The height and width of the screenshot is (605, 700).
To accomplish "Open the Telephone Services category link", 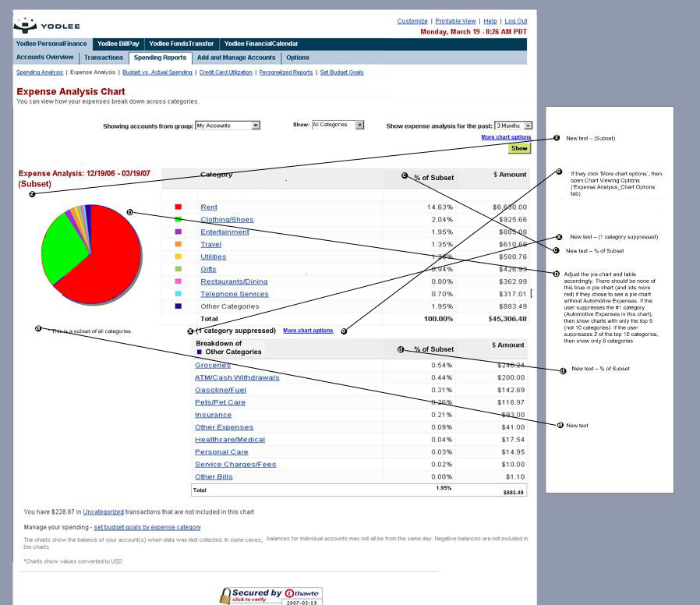I will pyautogui.click(x=235, y=294).
